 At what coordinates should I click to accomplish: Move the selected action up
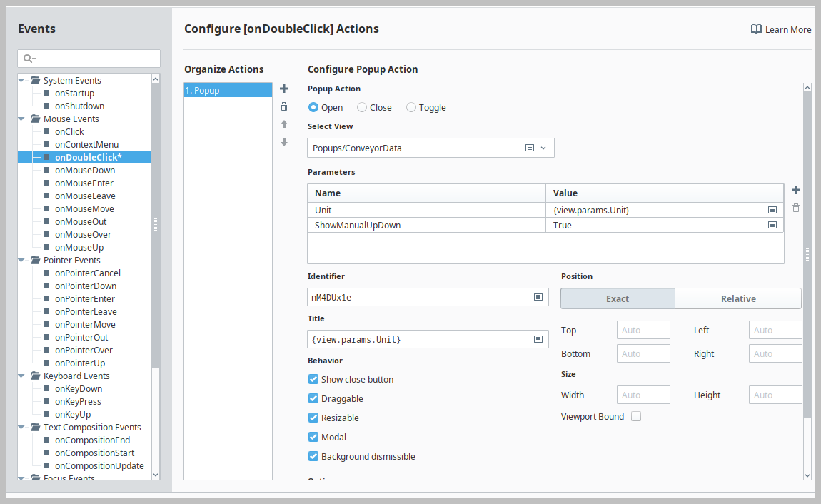[x=284, y=124]
